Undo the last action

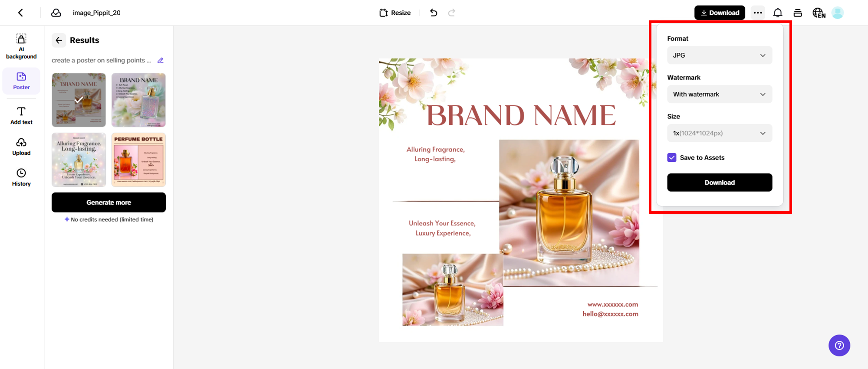click(433, 13)
